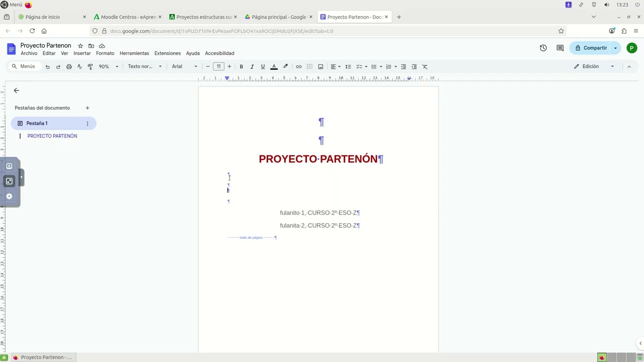View the cloud save status
Viewport: 644px width, 362px height.
[x=102, y=46]
